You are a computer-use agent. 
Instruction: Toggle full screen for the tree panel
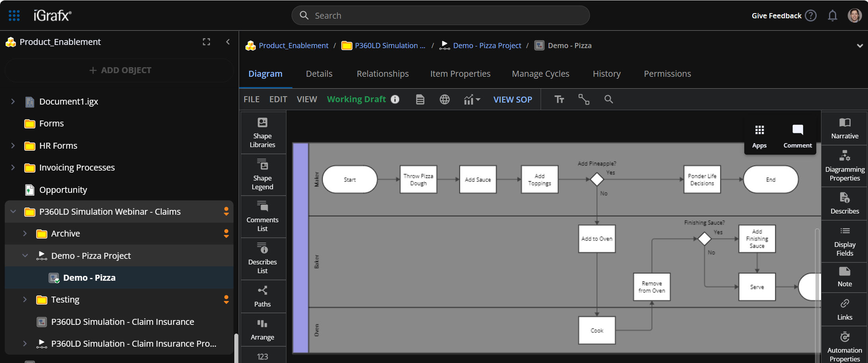(206, 42)
